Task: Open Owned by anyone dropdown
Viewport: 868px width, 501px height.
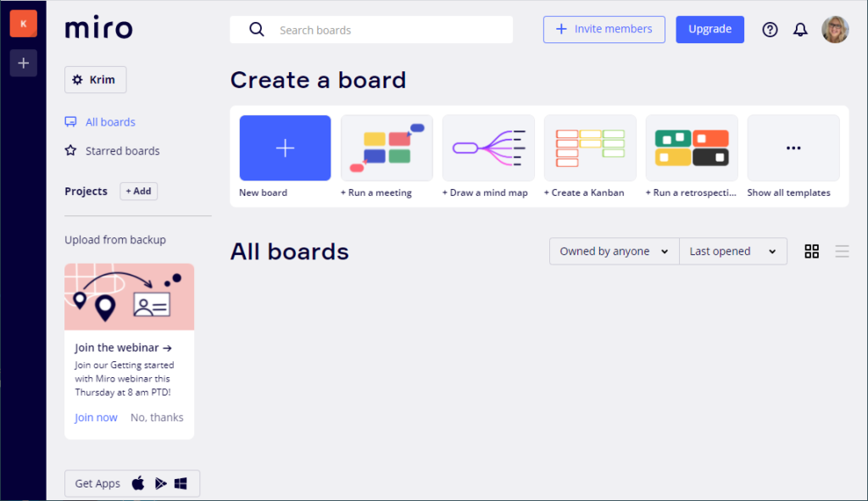Action: point(614,251)
